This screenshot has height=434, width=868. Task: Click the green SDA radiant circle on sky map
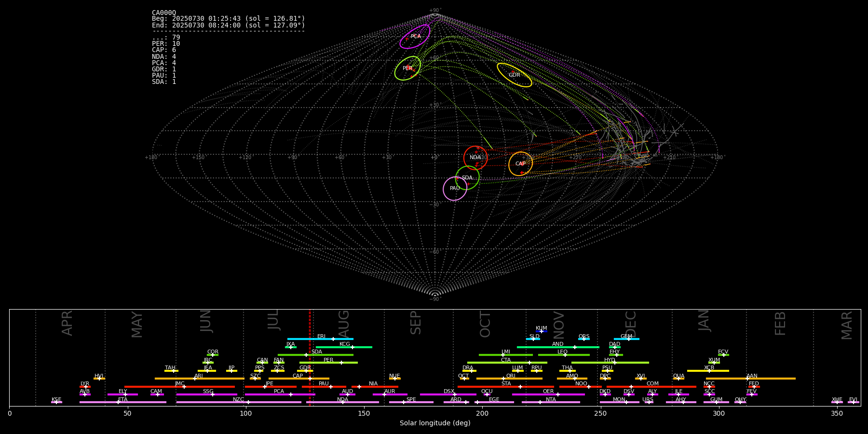click(467, 178)
